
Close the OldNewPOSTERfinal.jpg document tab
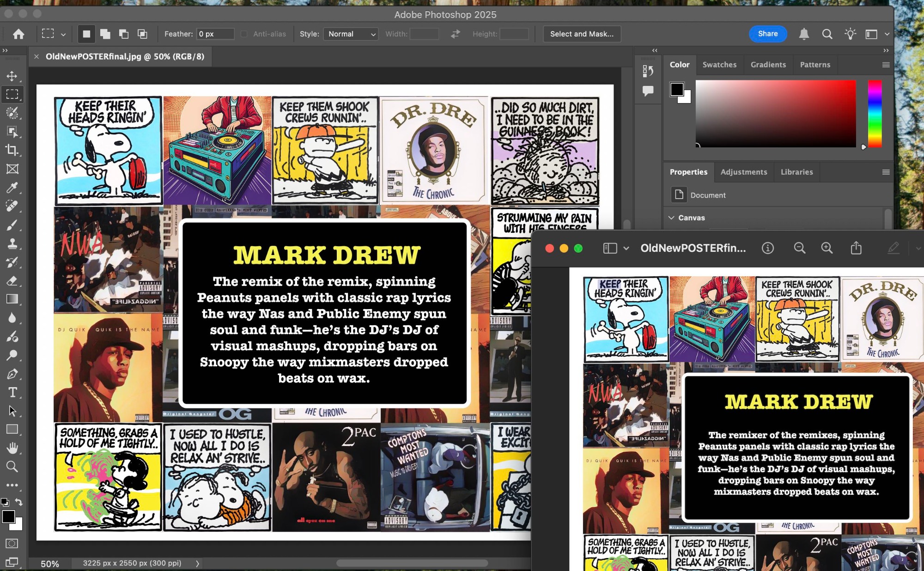tap(36, 56)
